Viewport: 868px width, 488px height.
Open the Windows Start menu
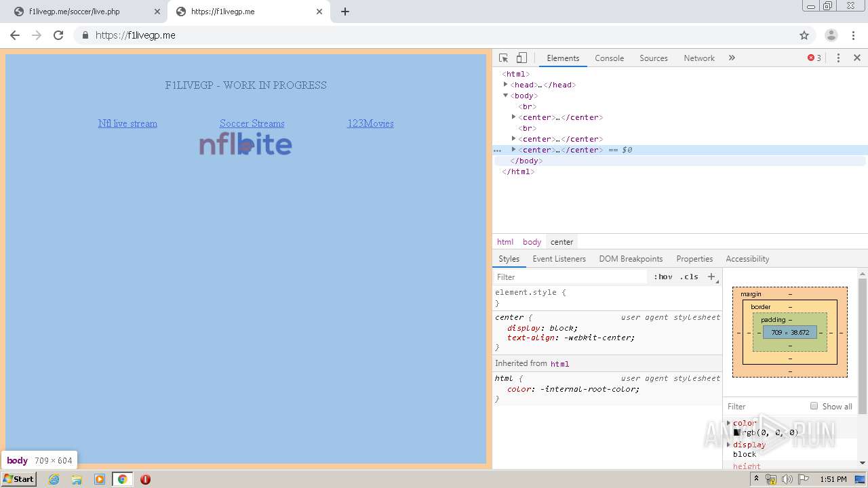(19, 479)
